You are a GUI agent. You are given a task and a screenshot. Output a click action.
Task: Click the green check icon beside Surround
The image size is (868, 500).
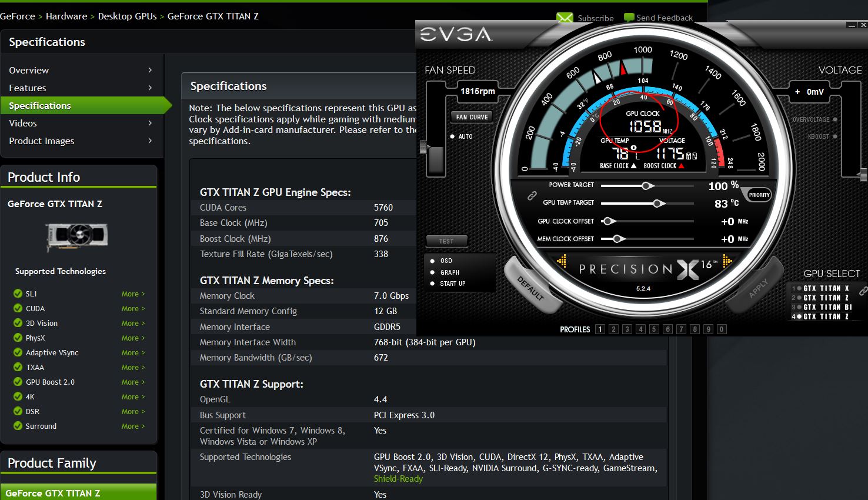coord(18,426)
